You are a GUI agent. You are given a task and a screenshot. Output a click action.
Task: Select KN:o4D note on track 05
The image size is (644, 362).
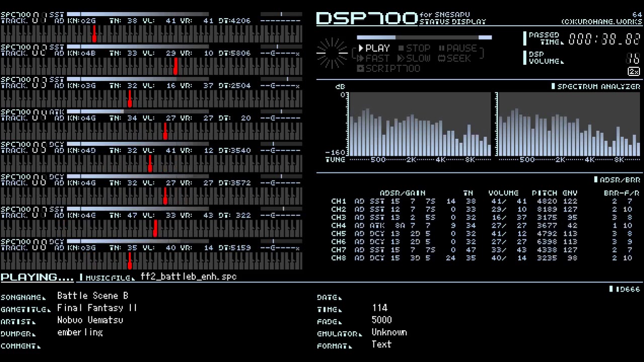click(x=82, y=150)
